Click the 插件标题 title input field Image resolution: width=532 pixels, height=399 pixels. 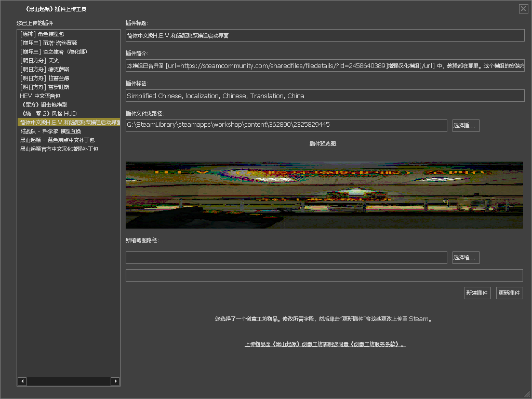pyautogui.click(x=325, y=35)
